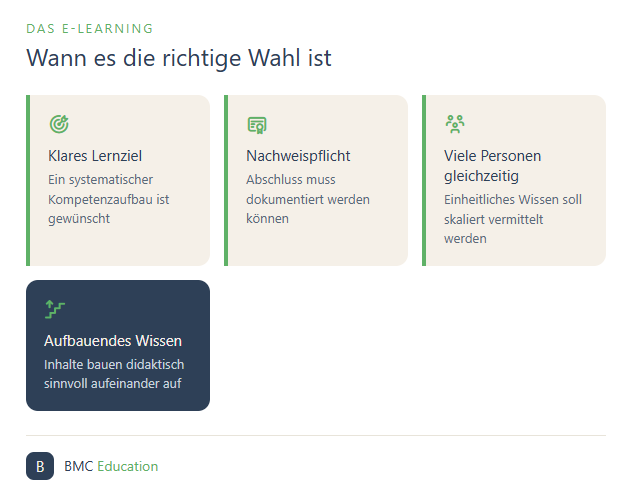Click the text 'Inhalte bauen didaktisch sinnvoll aufeinander auf'
The image size is (632, 493).
pyautogui.click(x=114, y=374)
